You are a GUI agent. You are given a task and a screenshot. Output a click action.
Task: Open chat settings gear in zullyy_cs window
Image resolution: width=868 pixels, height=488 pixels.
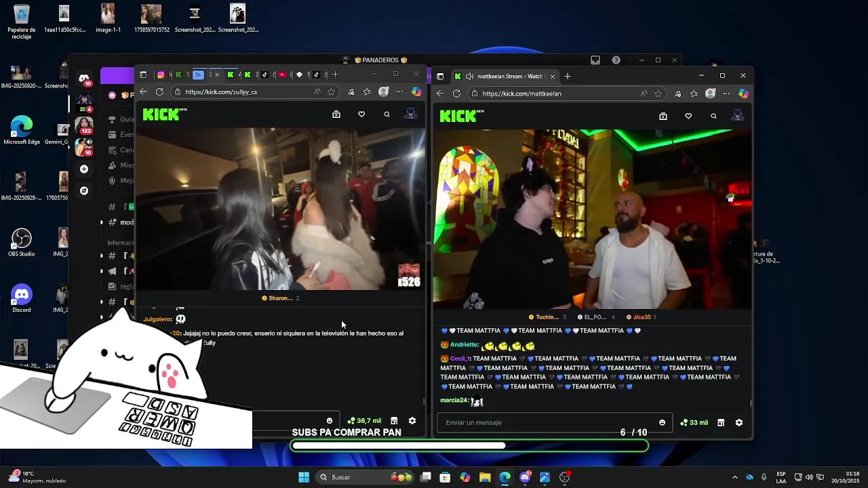pos(412,421)
